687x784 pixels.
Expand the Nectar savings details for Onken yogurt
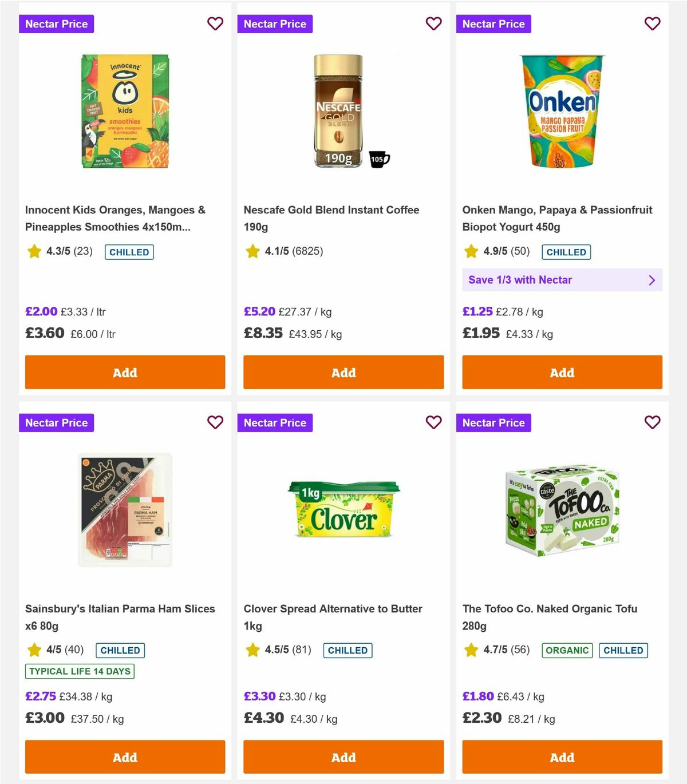coord(562,280)
